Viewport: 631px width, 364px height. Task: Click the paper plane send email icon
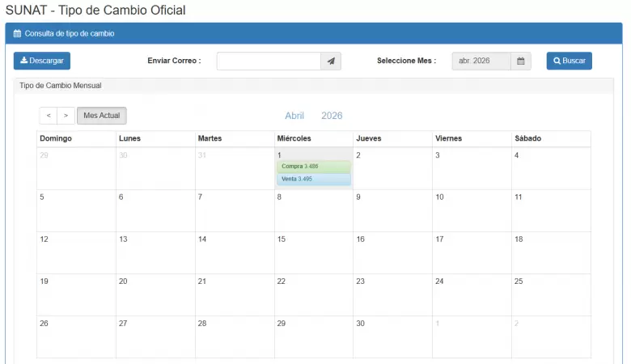pyautogui.click(x=331, y=61)
